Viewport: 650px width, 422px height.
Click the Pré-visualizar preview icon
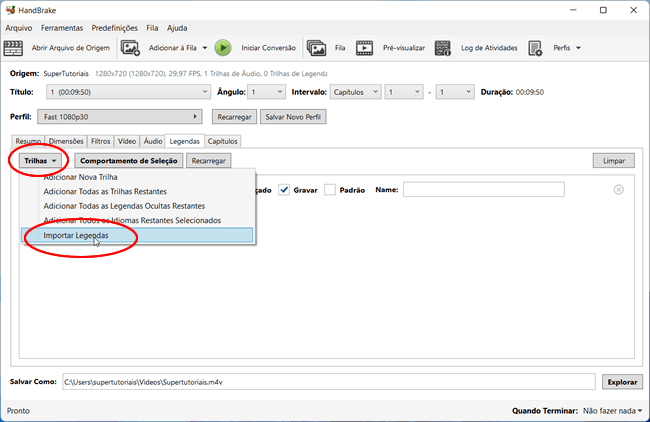tap(365, 47)
